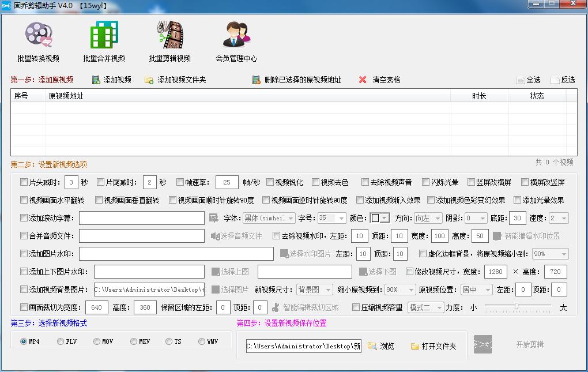
Task: Select the 批量剪辑视频 tool
Action: coord(169,40)
